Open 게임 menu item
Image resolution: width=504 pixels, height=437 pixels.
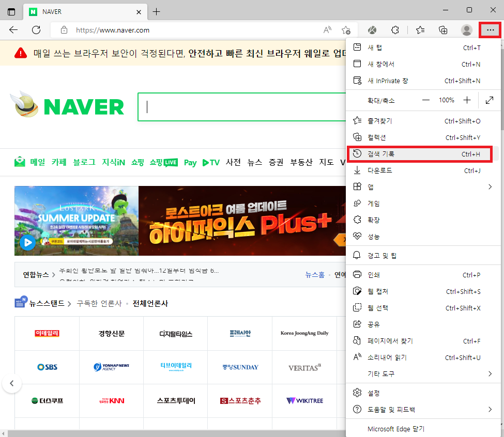pyautogui.click(x=423, y=204)
